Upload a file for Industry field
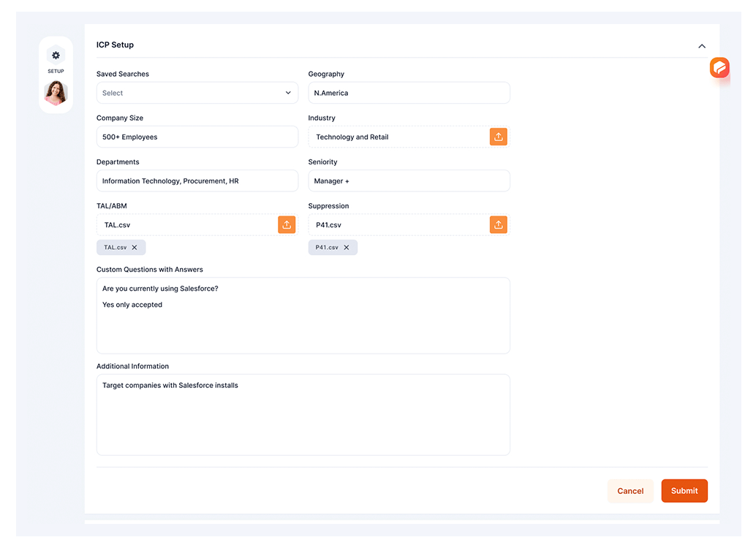The height and width of the screenshot is (548, 756). tap(498, 137)
